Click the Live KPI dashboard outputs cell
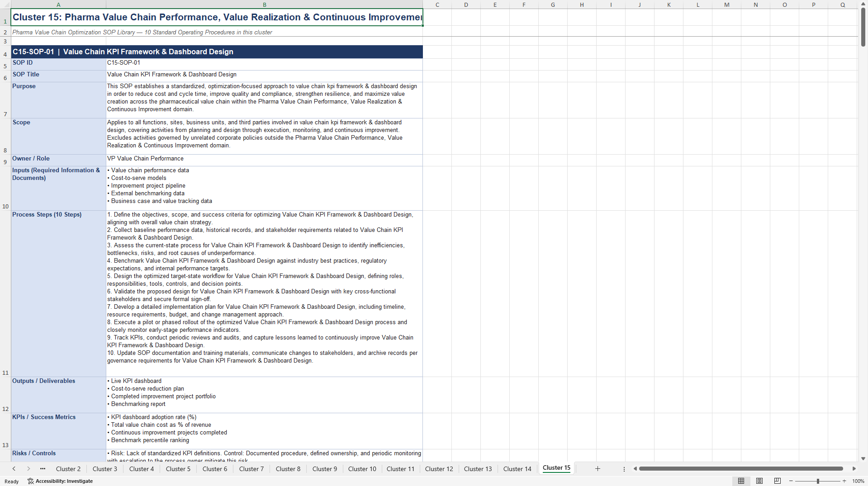Screen dimensions: 868x486 (264, 395)
